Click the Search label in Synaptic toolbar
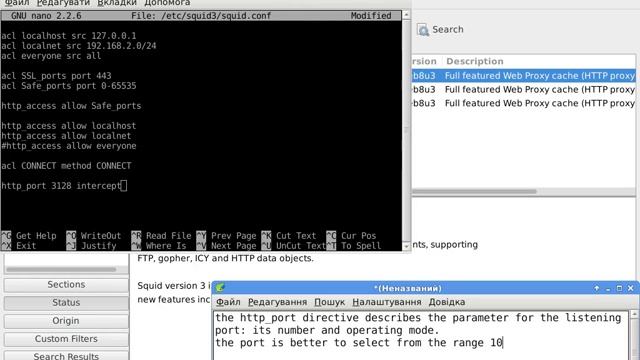The height and width of the screenshot is (360, 640). click(448, 29)
